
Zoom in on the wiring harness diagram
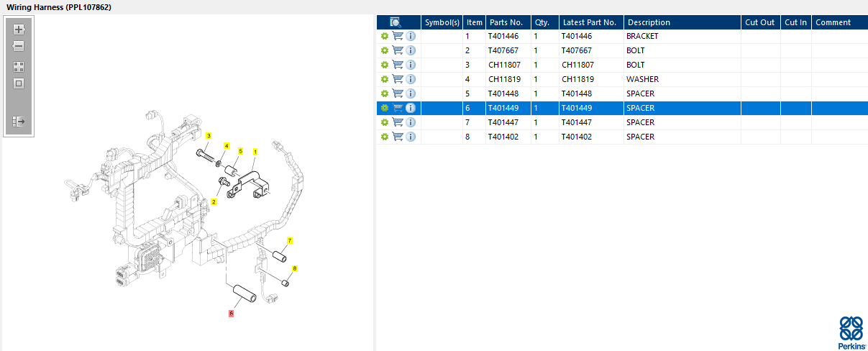pos(19,29)
